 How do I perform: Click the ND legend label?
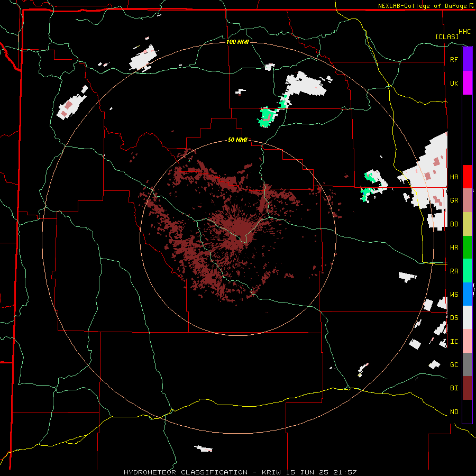(x=454, y=412)
